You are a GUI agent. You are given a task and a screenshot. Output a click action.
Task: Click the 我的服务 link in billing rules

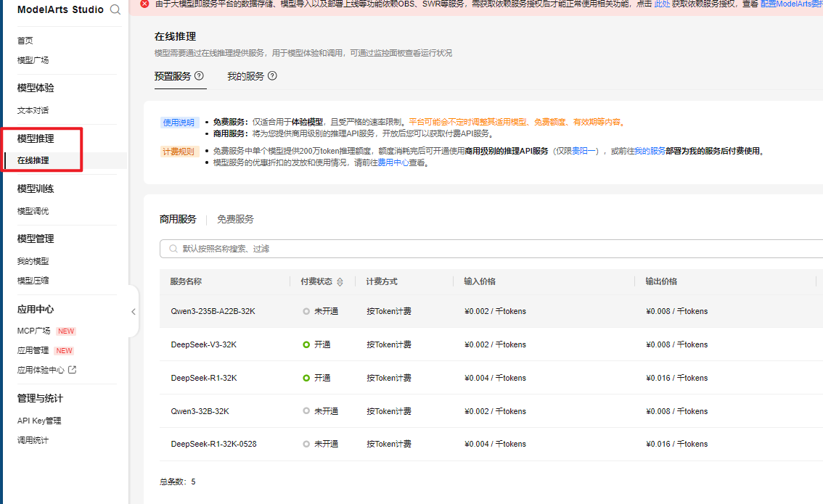[x=650, y=151]
